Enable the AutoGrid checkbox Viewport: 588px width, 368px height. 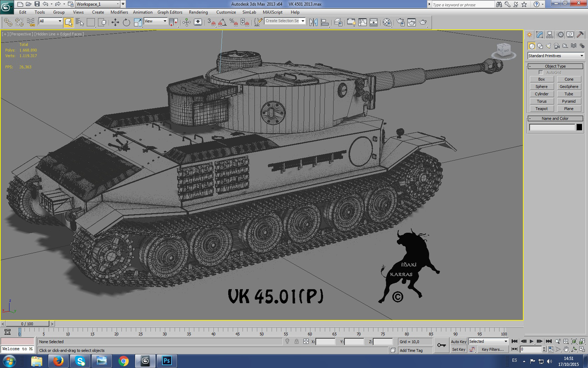click(x=542, y=72)
